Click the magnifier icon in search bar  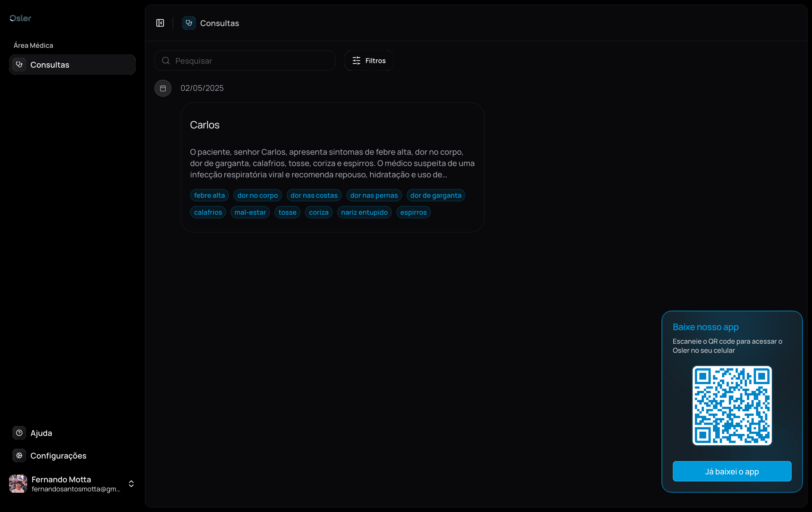166,61
